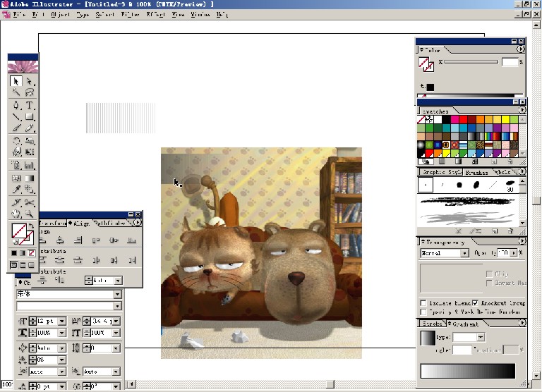
Task: Select the Mesh tool
Action: (16, 178)
